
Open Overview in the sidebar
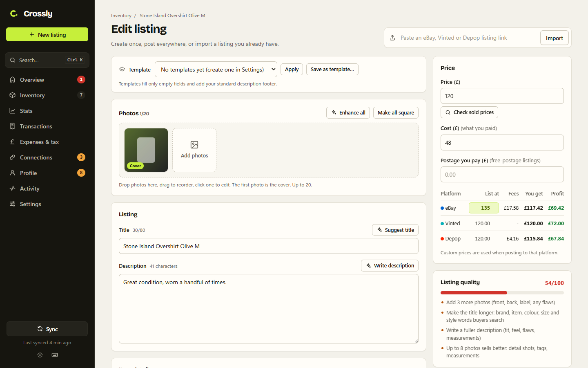[47, 80]
